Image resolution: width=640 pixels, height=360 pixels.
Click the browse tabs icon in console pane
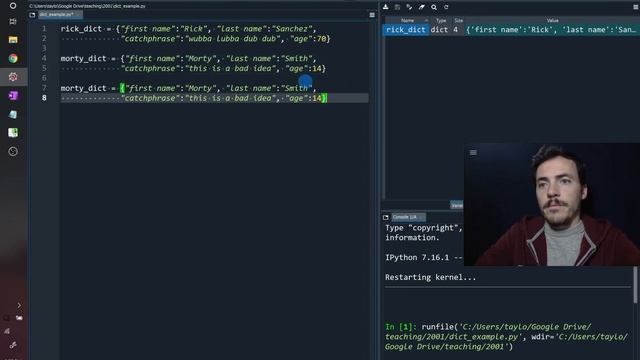pos(386,217)
